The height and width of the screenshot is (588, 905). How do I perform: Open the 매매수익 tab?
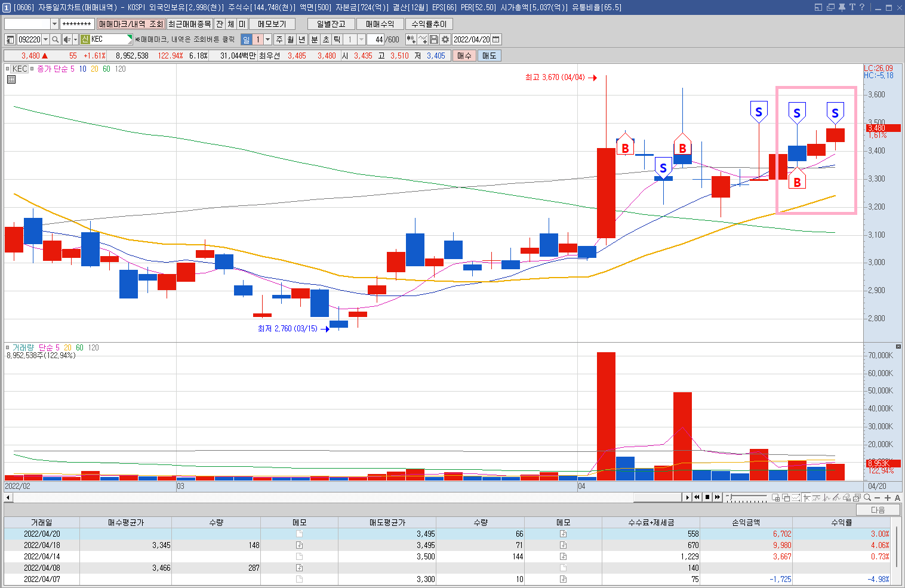click(380, 24)
